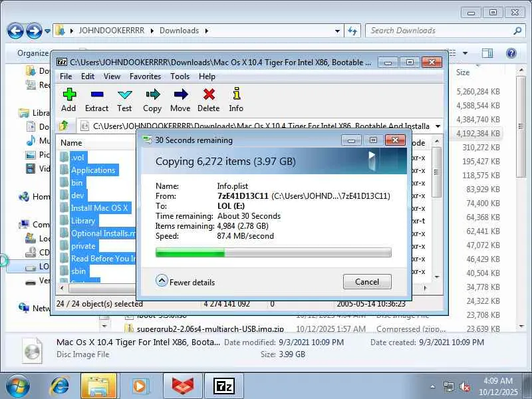Open the 7-Zip address path dropdown

pos(438,126)
